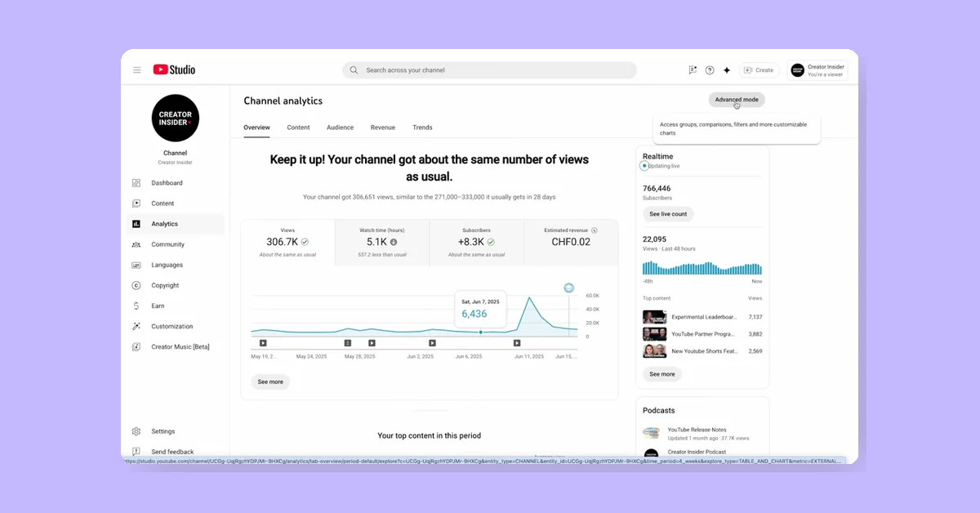The height and width of the screenshot is (513, 980).
Task: Click See more below the views chart
Action: [x=270, y=381]
